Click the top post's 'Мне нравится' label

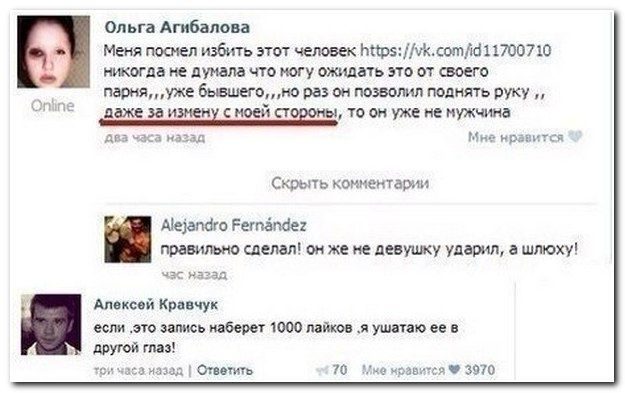point(516,137)
